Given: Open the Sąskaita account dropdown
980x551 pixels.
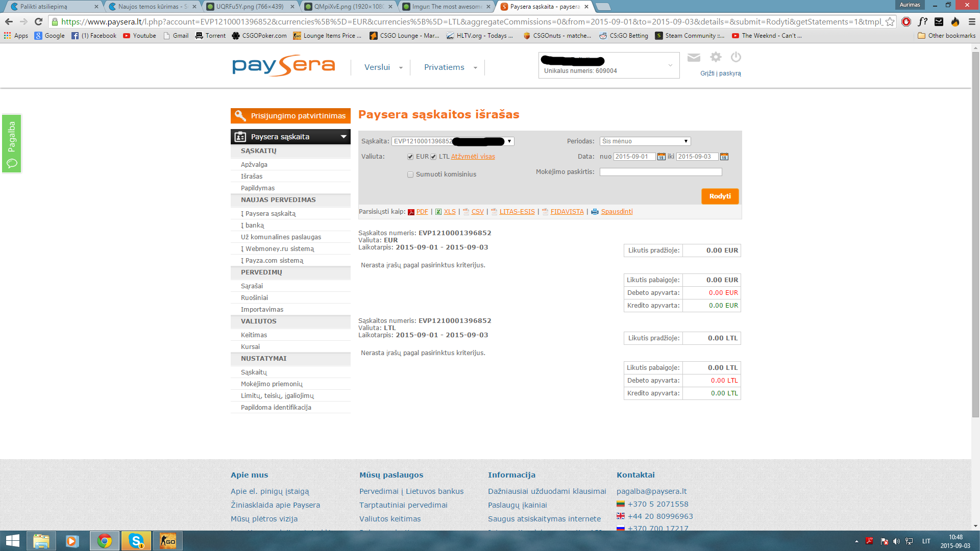Looking at the screenshot, I should [453, 141].
